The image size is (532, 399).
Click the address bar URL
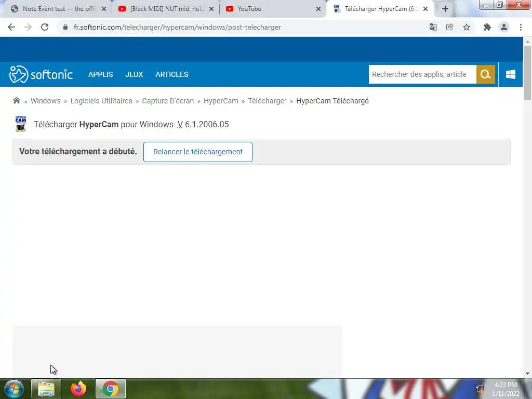pyautogui.click(x=177, y=27)
